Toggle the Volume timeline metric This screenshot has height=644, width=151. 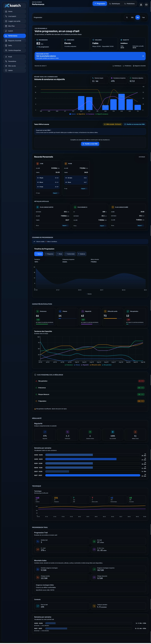pyautogui.click(x=39, y=254)
